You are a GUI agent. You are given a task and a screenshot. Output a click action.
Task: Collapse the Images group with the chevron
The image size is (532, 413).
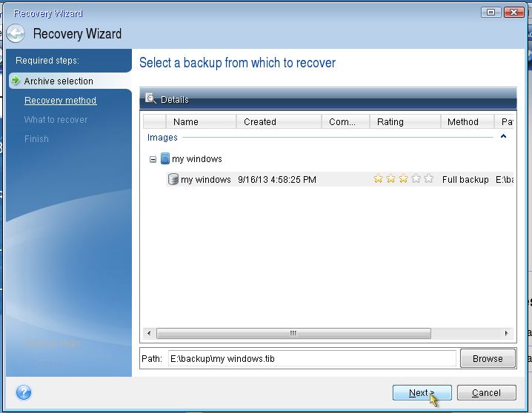pyautogui.click(x=504, y=136)
